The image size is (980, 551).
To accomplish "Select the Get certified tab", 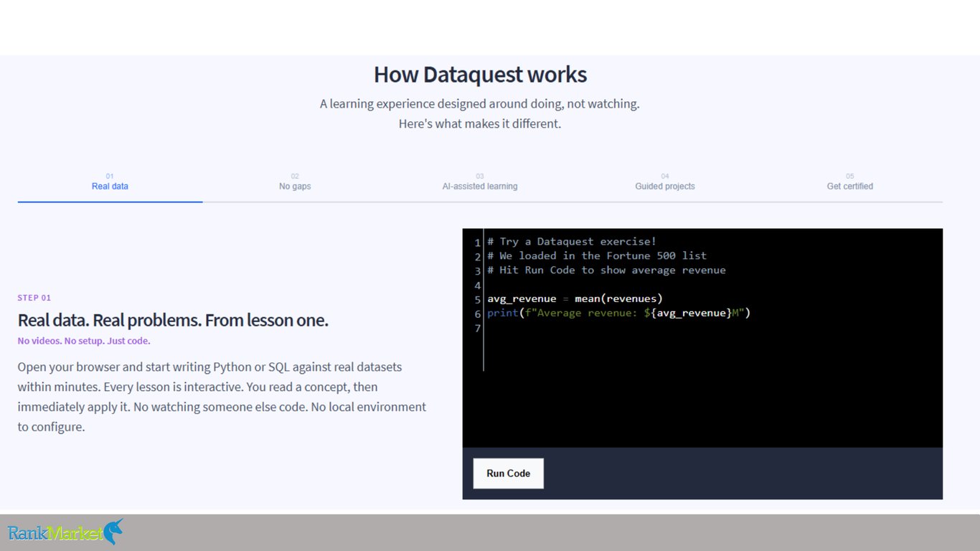I will pyautogui.click(x=850, y=182).
